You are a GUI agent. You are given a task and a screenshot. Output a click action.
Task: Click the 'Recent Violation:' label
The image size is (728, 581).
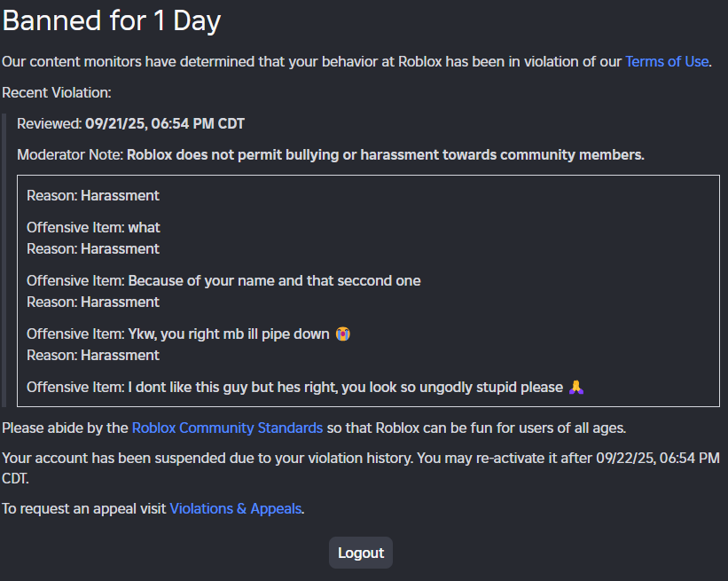pyautogui.click(x=57, y=92)
